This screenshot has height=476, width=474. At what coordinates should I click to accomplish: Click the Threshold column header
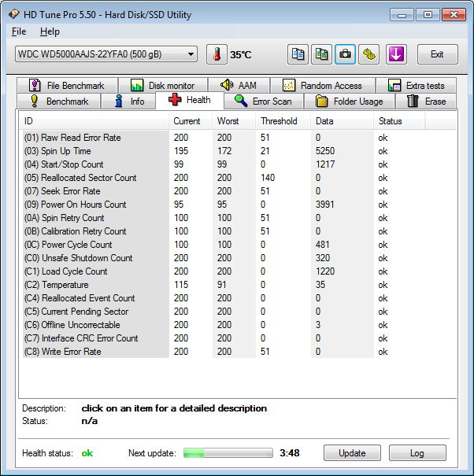[283, 121]
